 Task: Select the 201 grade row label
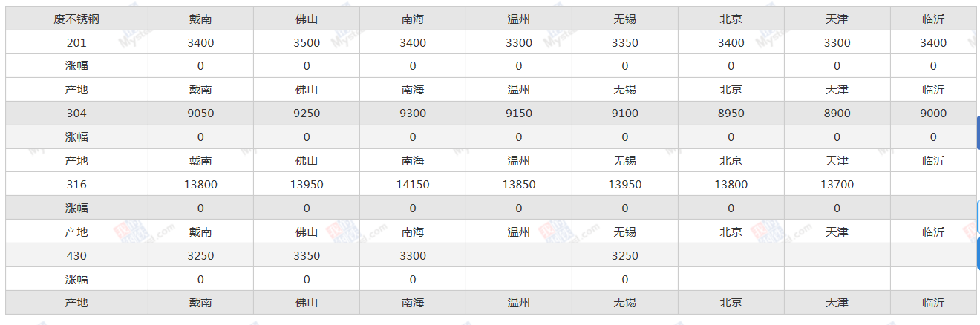click(76, 42)
